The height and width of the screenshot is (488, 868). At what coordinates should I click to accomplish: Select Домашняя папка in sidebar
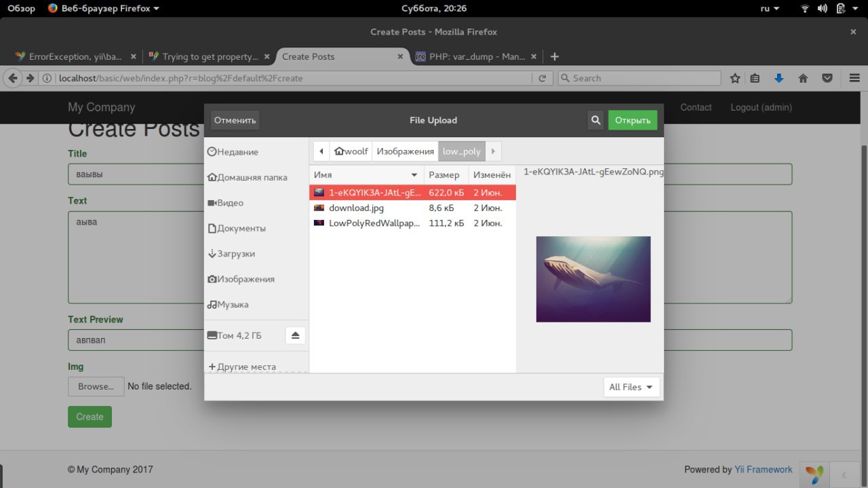[x=256, y=177]
